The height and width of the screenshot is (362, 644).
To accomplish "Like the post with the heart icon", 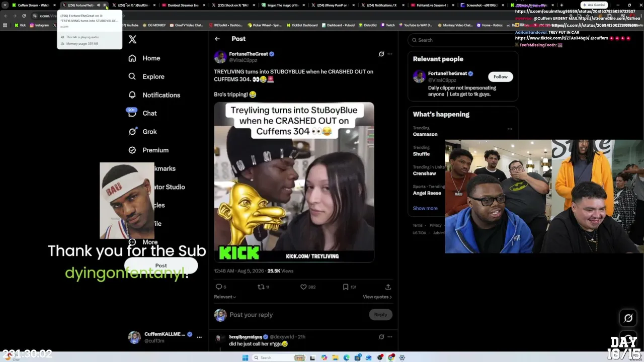I will 303,287.
